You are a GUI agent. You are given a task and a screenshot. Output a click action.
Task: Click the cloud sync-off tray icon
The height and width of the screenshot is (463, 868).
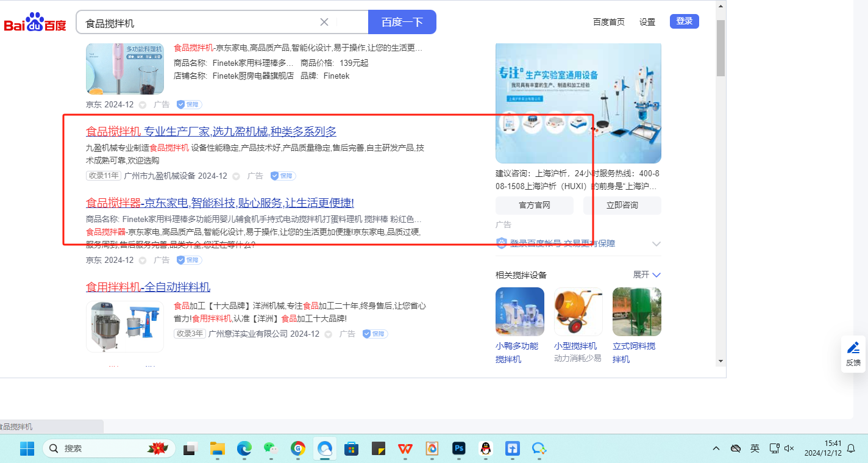(736, 448)
